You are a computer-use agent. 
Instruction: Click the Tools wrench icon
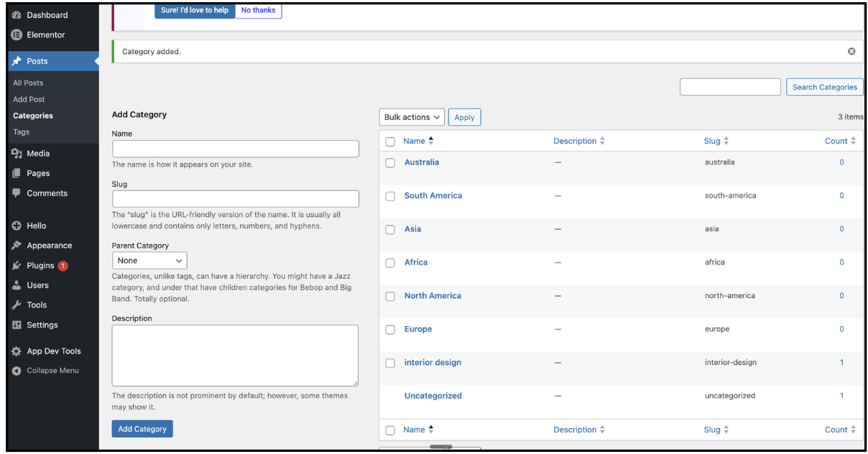click(17, 305)
